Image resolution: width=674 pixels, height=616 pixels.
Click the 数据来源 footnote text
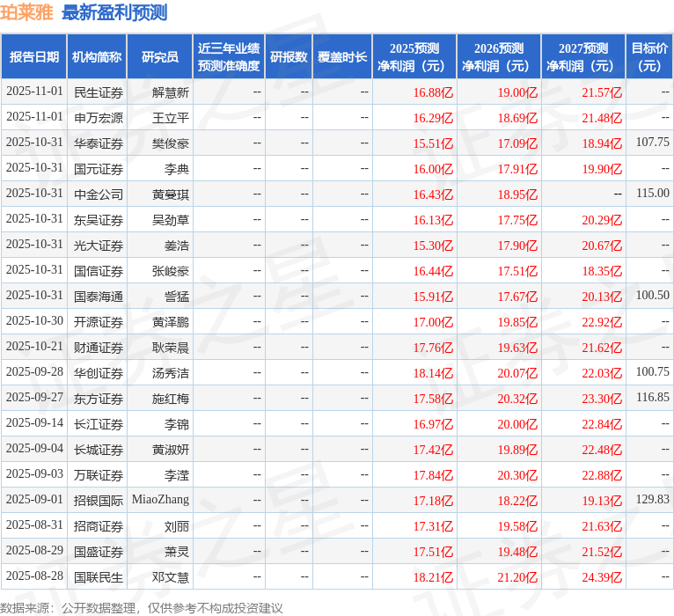(142, 608)
